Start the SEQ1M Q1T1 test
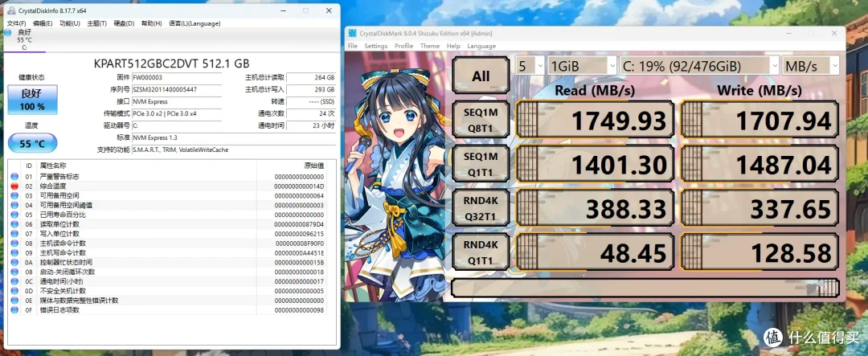The width and height of the screenshot is (868, 356). (481, 163)
